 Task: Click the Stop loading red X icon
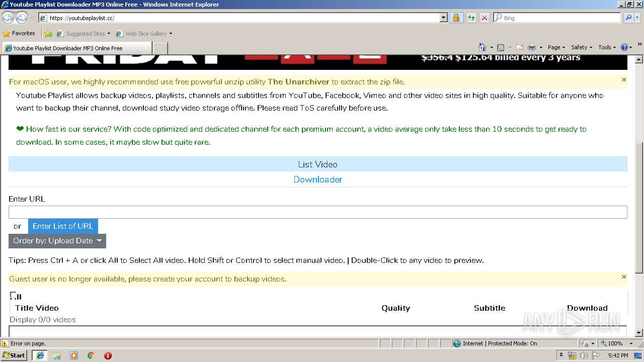coord(484,18)
